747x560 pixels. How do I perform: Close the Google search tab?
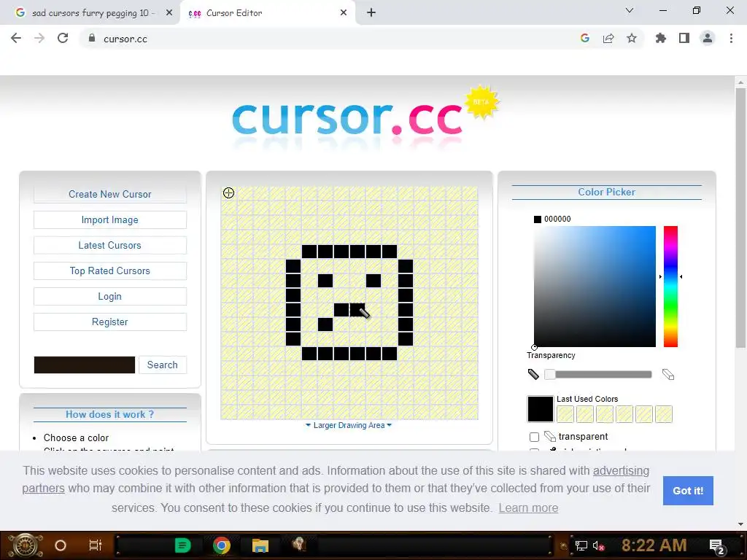169,13
